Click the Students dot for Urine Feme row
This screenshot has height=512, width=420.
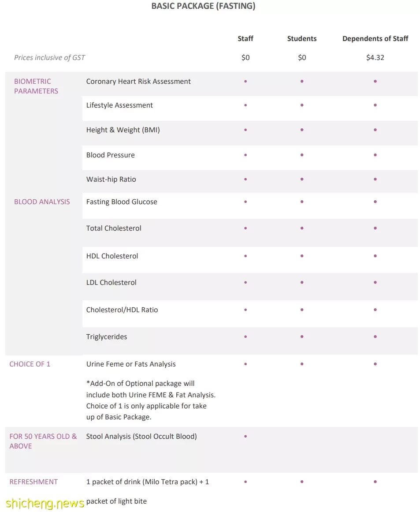[x=302, y=364]
